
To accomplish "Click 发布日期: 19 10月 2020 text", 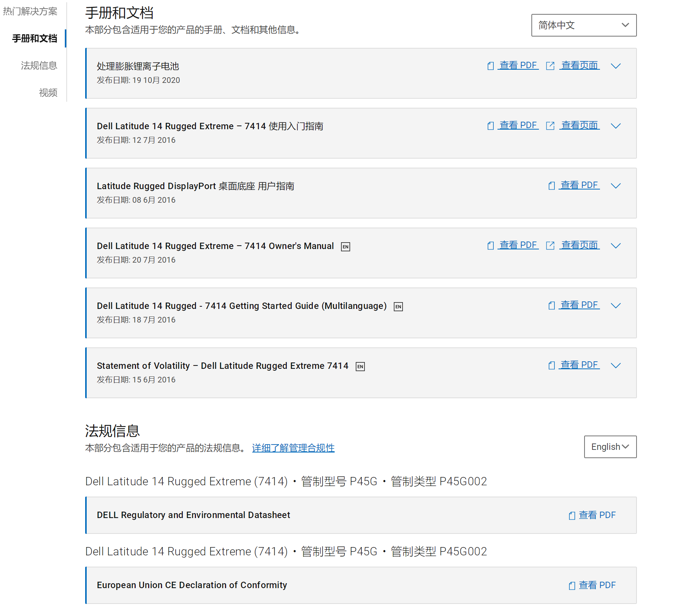I will coord(138,80).
